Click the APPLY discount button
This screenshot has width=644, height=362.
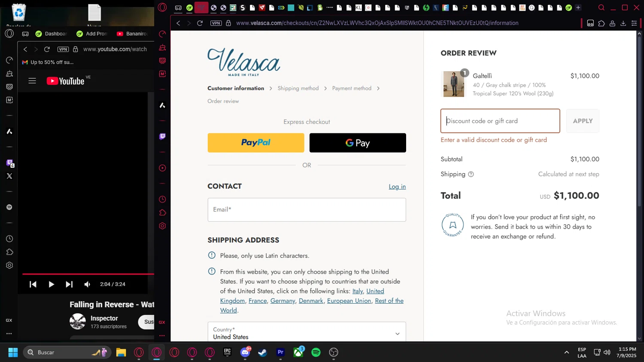[583, 121]
